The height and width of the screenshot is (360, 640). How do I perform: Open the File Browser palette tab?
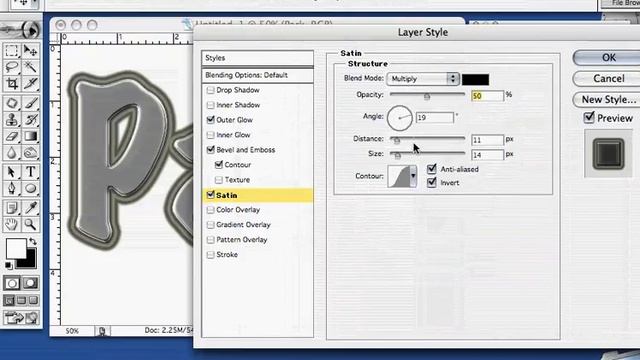click(620, 4)
